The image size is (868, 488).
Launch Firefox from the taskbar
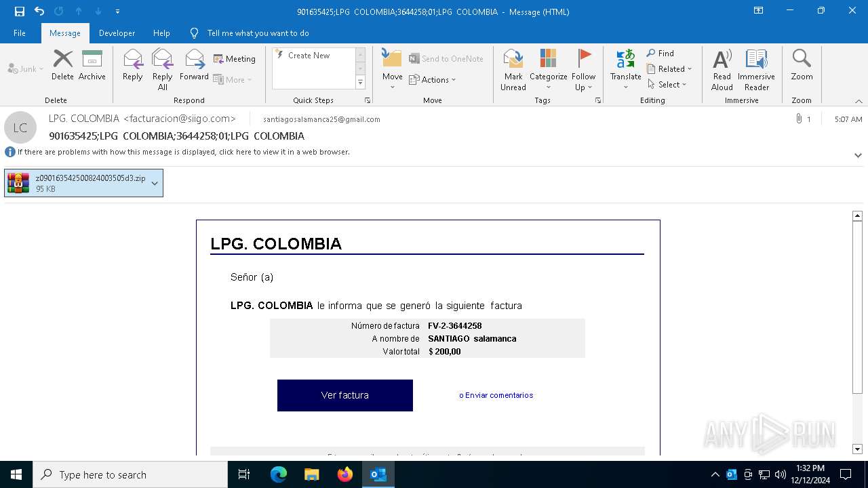[x=345, y=474]
